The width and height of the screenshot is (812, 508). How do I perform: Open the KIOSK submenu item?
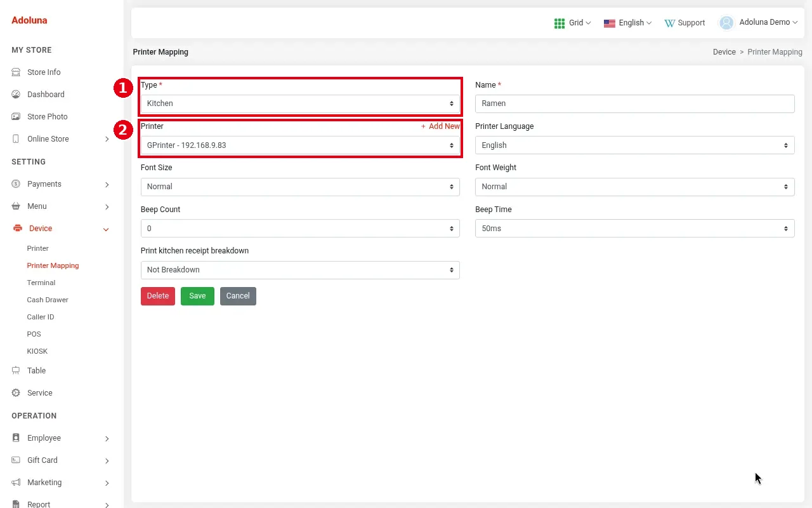coord(37,351)
